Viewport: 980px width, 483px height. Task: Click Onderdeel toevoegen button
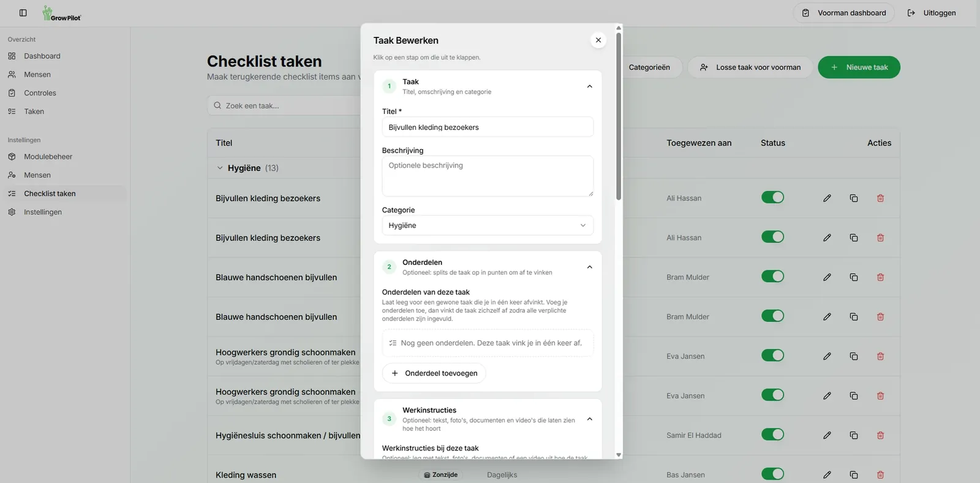tap(434, 373)
